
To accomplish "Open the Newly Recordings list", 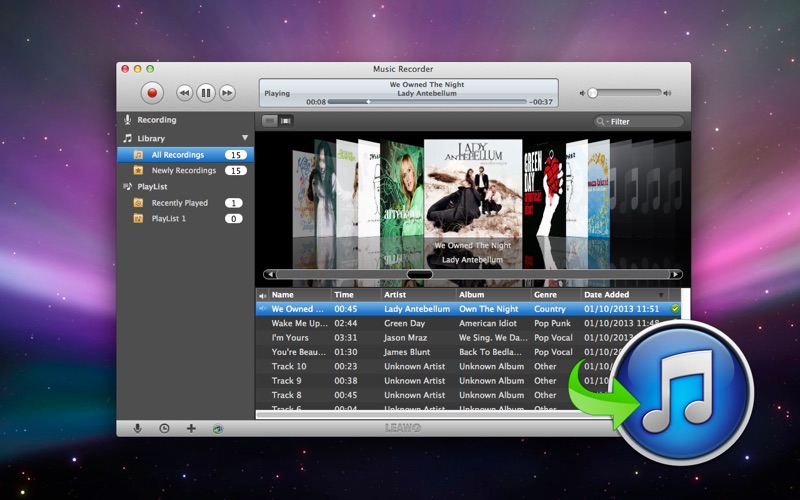I will coord(186,170).
